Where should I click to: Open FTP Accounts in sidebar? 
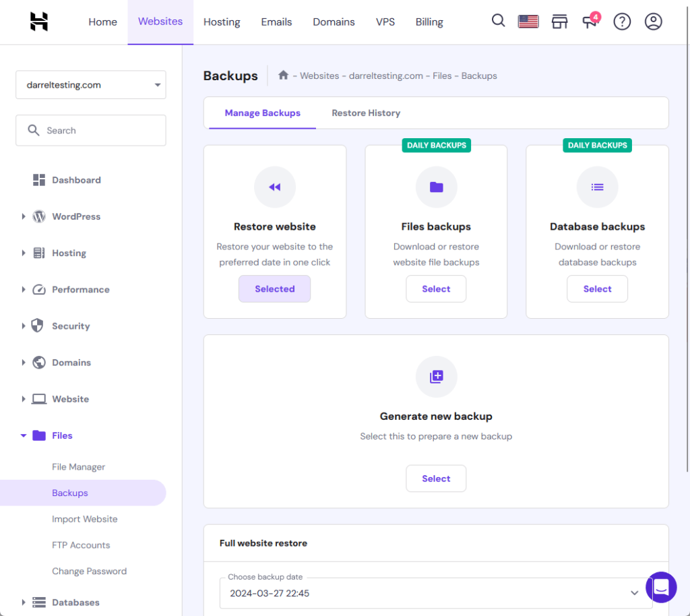click(81, 545)
